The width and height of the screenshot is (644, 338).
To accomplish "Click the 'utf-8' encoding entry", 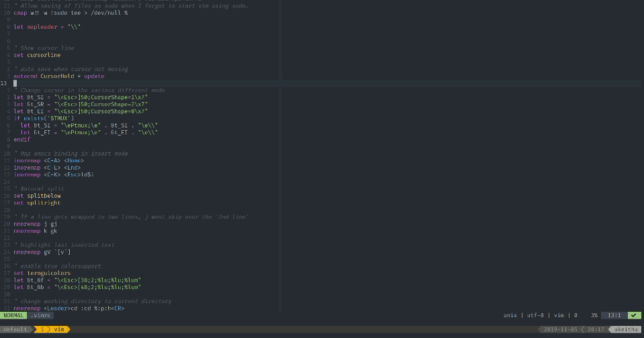I will [x=535, y=315].
